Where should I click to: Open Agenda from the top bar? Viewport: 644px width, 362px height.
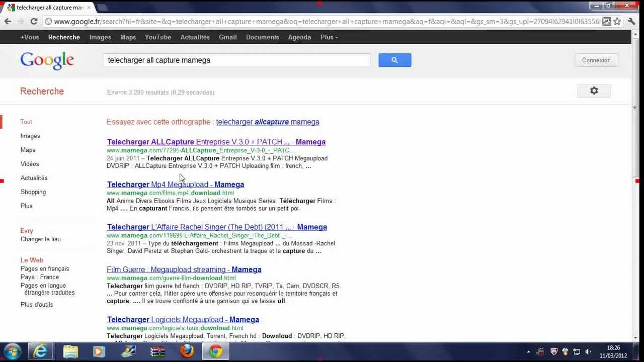point(299,37)
